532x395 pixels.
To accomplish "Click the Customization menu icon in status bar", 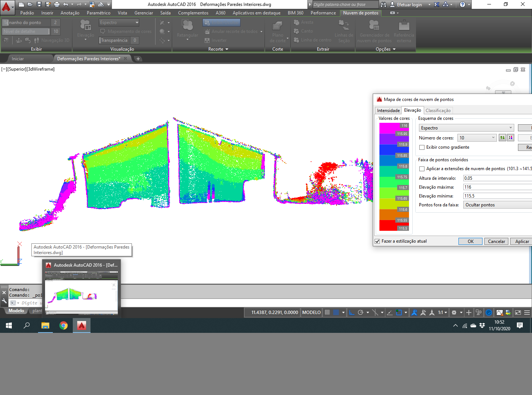I will coord(527,313).
